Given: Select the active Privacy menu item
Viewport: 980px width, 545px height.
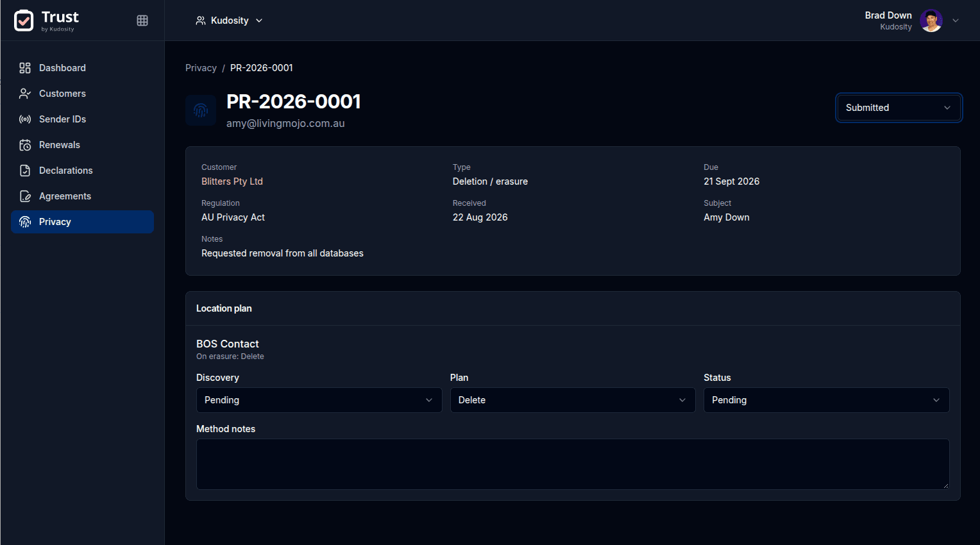Looking at the screenshot, I should [x=82, y=222].
